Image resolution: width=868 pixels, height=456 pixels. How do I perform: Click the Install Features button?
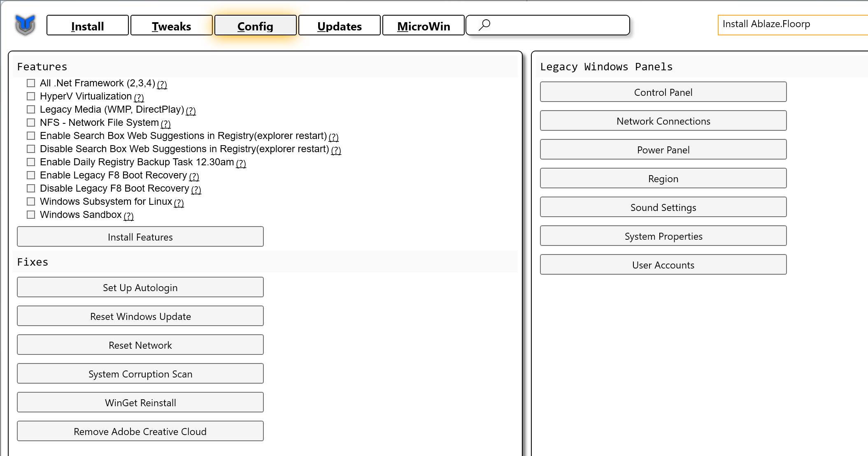[140, 236]
